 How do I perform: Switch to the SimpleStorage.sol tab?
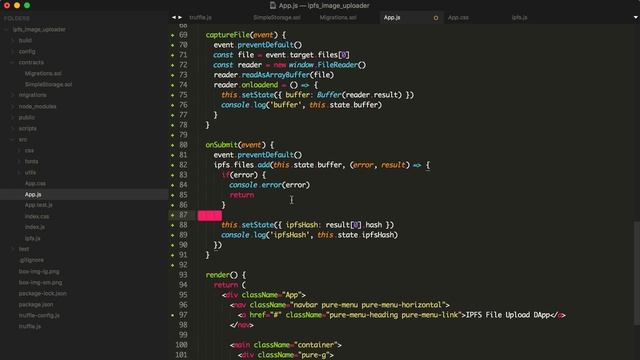click(277, 18)
